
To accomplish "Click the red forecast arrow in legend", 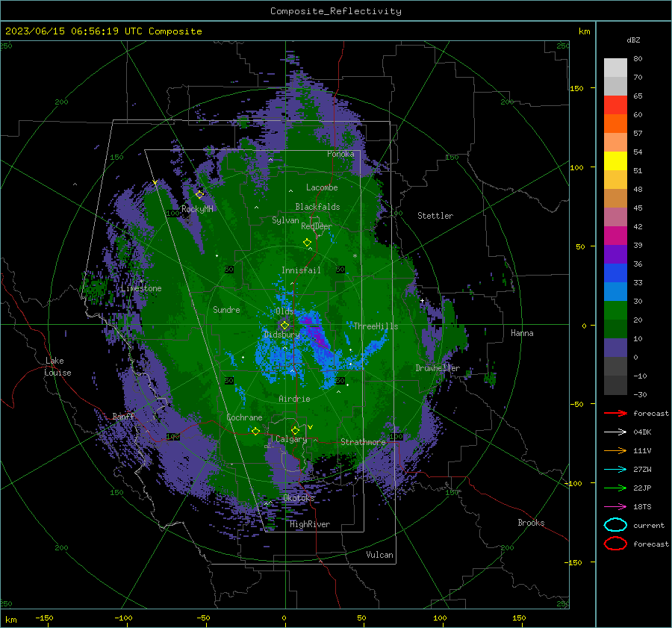I will (615, 413).
